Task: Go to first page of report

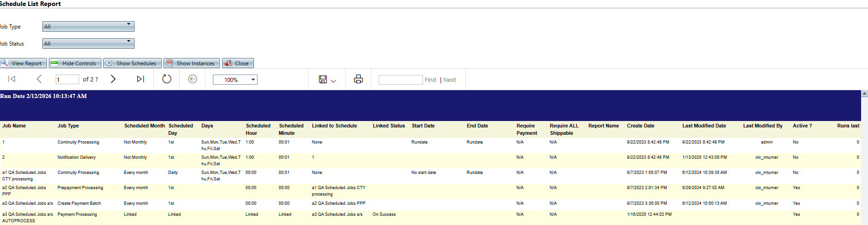Action: point(12,79)
